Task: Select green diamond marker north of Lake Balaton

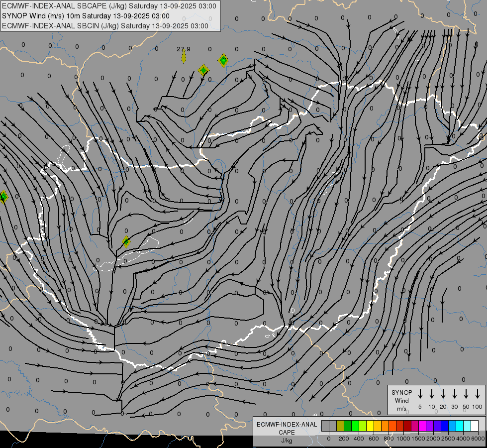Action: coord(126,241)
